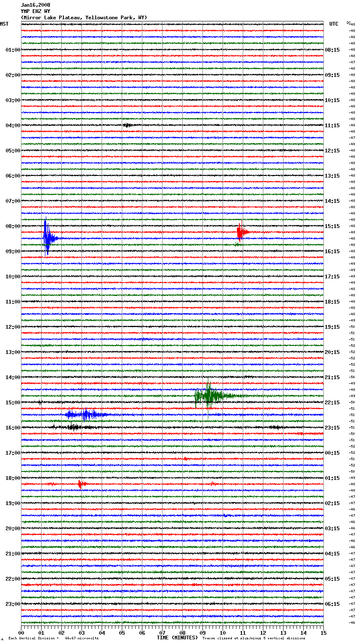Click the 06:15 UTC time label

pyautogui.click(x=332, y=604)
